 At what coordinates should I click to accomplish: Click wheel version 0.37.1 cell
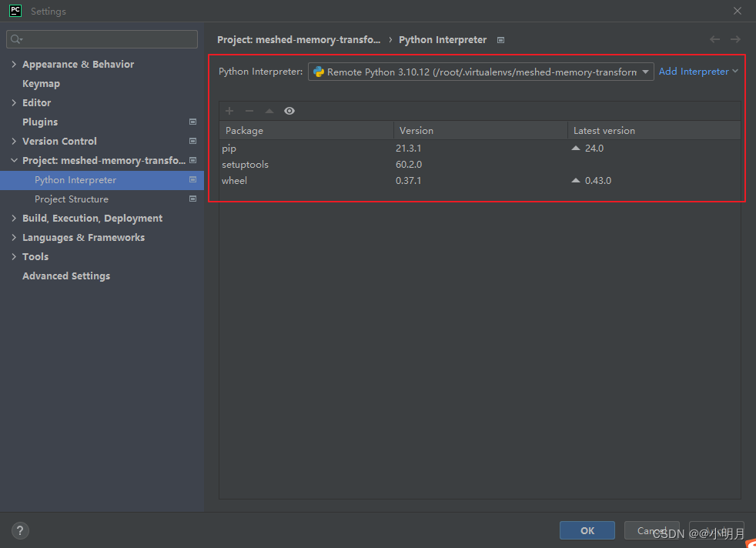408,180
